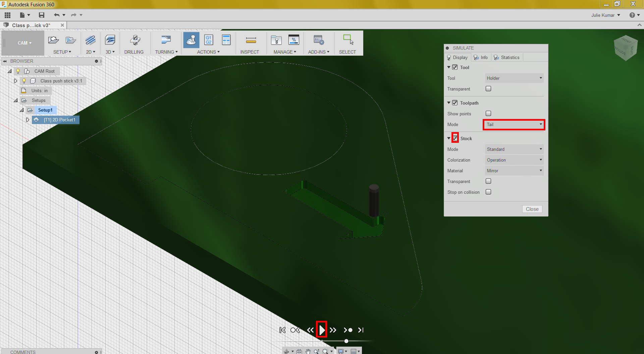Switch to the Statistics tab
Image resolution: width=644 pixels, height=354 pixels.
pos(506,57)
